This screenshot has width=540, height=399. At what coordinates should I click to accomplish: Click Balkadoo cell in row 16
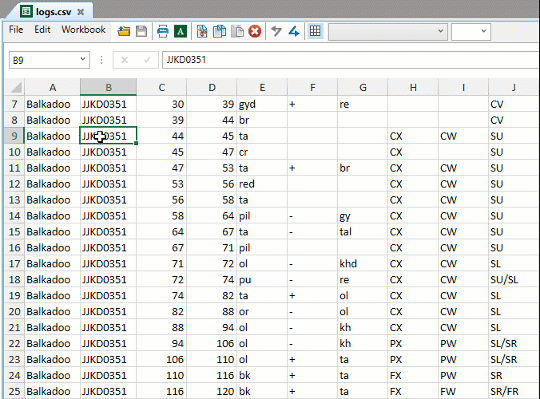52,248
